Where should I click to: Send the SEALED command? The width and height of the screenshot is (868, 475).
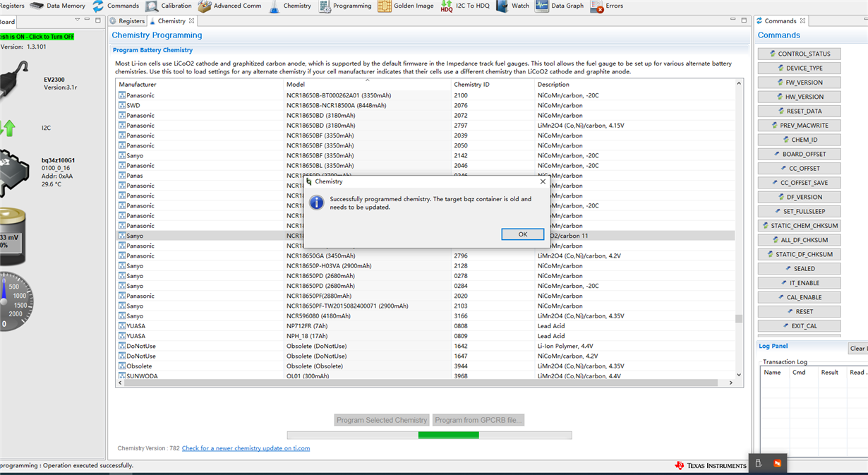(799, 268)
